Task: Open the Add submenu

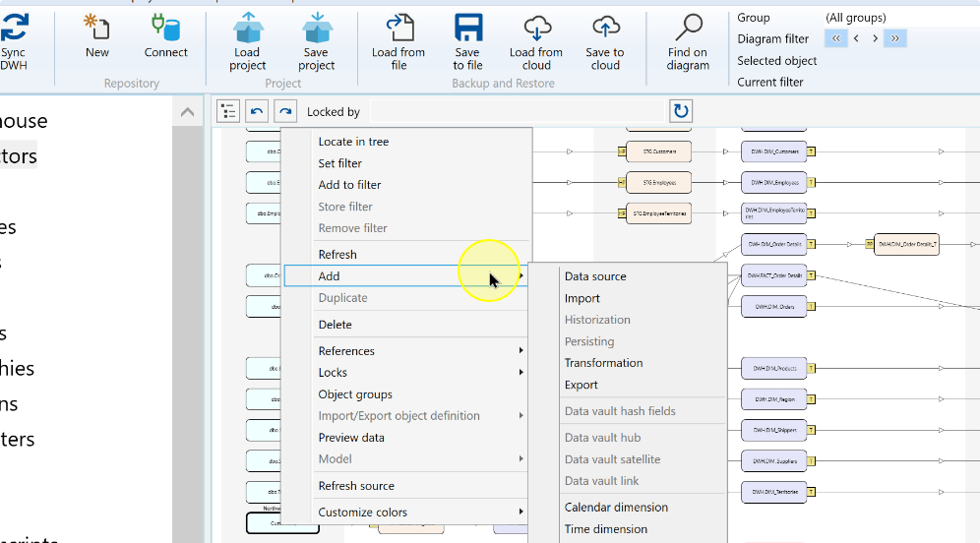Action: [406, 276]
